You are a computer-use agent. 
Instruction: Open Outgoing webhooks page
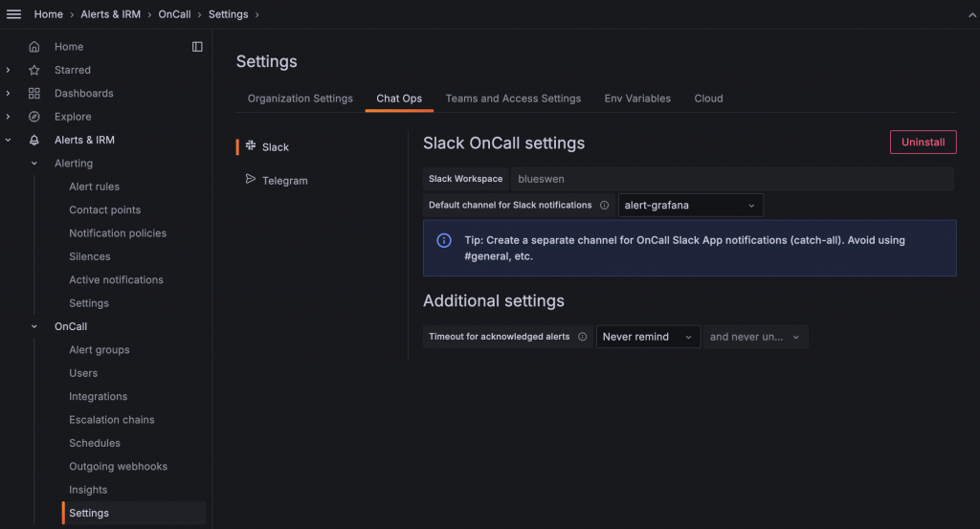tap(118, 467)
